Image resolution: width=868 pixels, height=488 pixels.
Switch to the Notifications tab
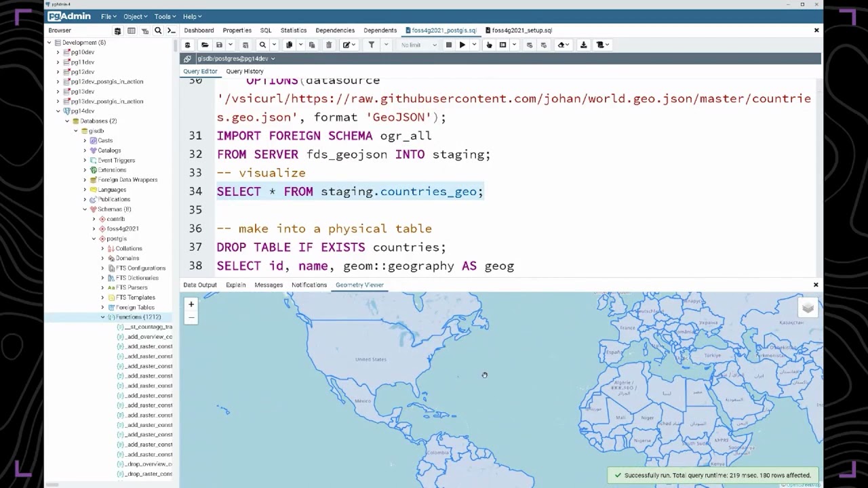pyautogui.click(x=309, y=285)
